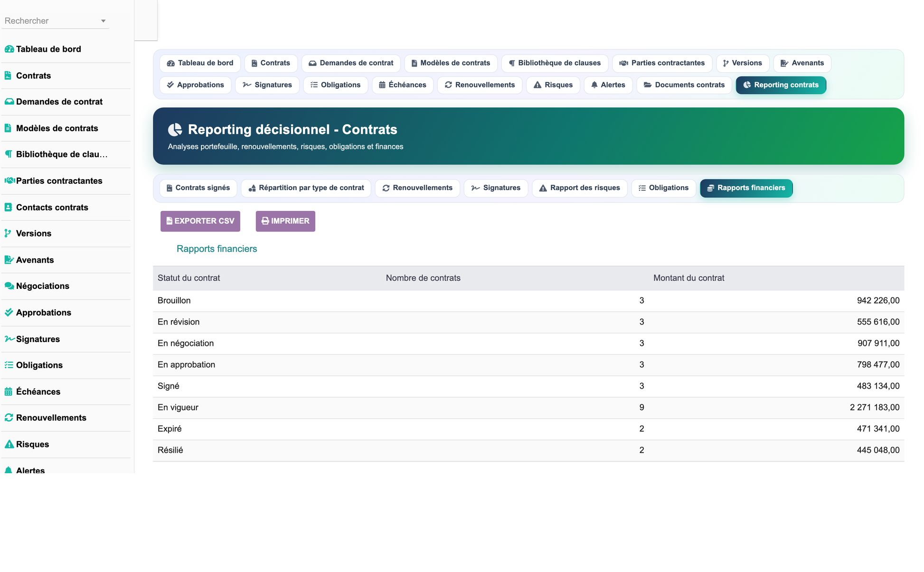Click the En vigueur amount 2 271 183,00

click(x=875, y=407)
